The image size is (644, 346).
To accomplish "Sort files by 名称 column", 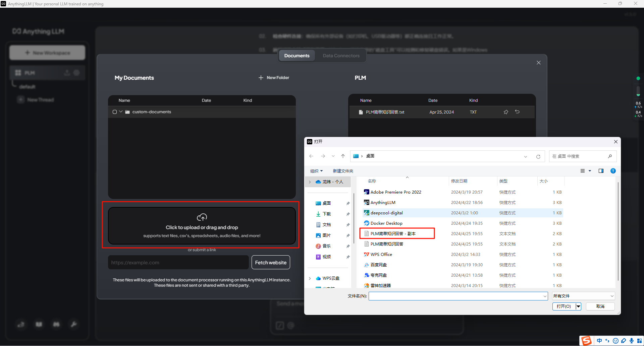I will (x=372, y=181).
